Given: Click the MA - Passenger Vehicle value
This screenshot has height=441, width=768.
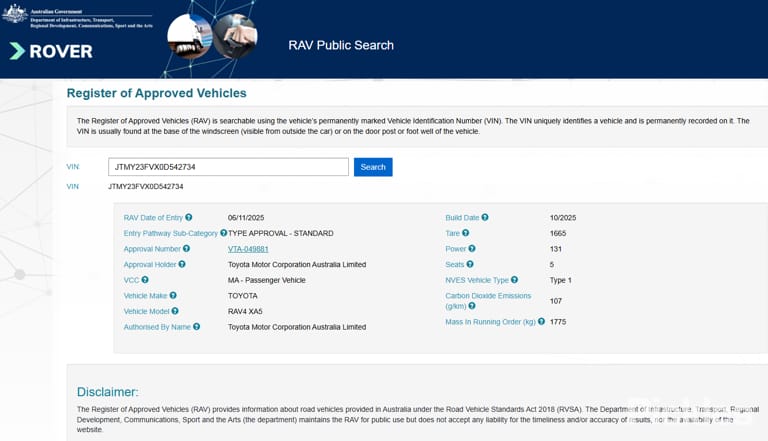Looking at the screenshot, I should click(x=266, y=280).
